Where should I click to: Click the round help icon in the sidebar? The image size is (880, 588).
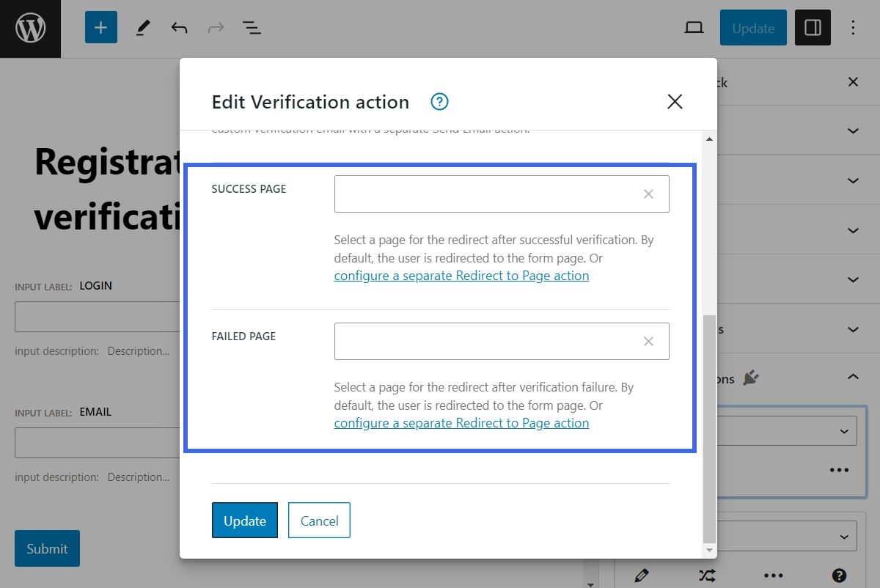tap(840, 576)
